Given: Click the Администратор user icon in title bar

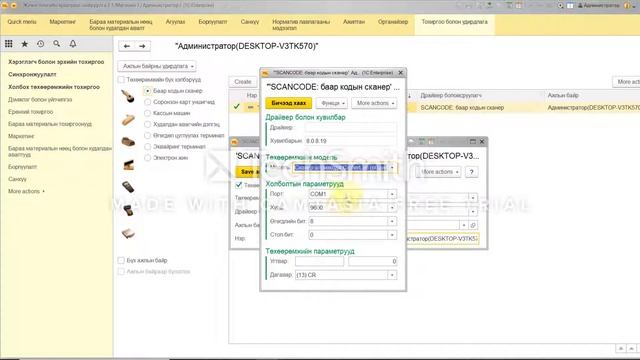Looking at the screenshot, I should (x=580, y=5).
